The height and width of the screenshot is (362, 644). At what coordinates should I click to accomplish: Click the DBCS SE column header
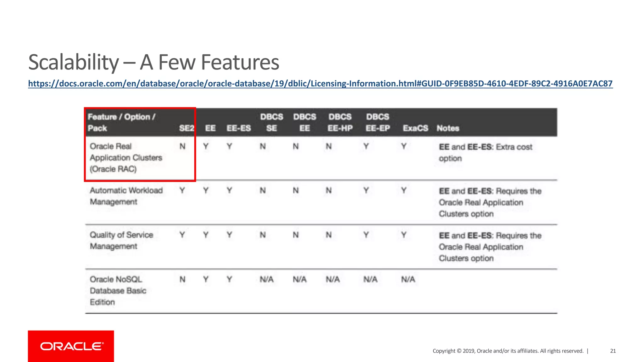point(272,123)
